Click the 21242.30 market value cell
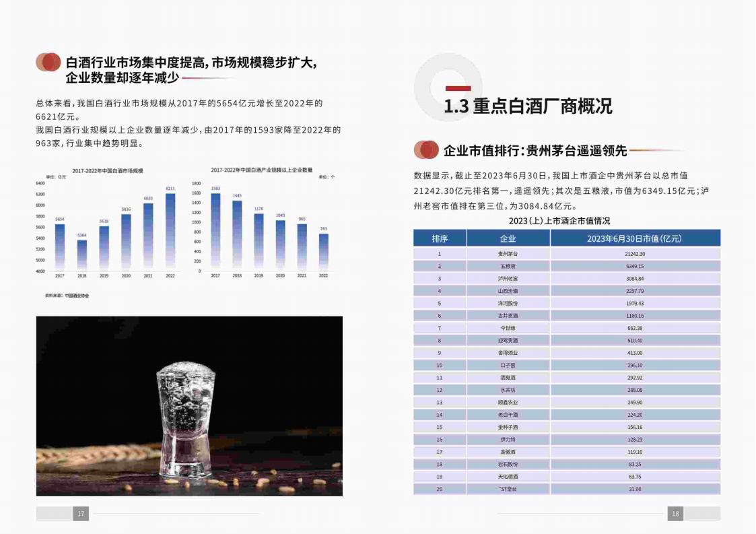The height and width of the screenshot is (534, 756). click(635, 254)
